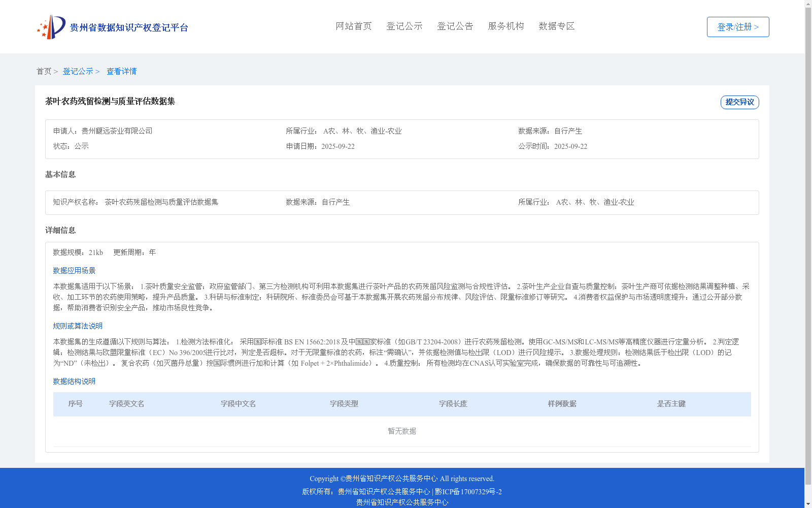Click the scrollbar down arrow
Screen dimensions: 812x508
tap(808, 504)
